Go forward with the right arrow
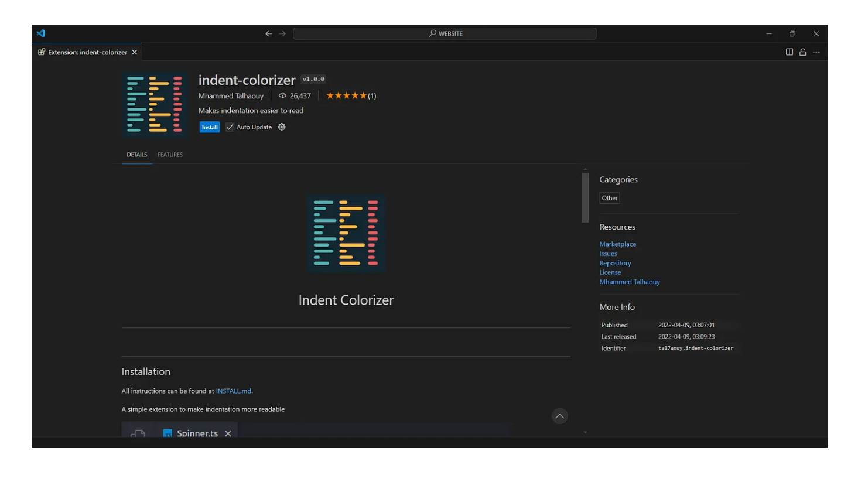Screen dimensions: 868x485 pos(282,34)
